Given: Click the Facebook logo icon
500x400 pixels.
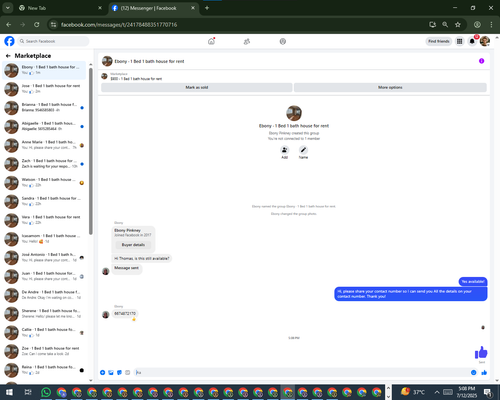Looking at the screenshot, I should (x=9, y=41).
